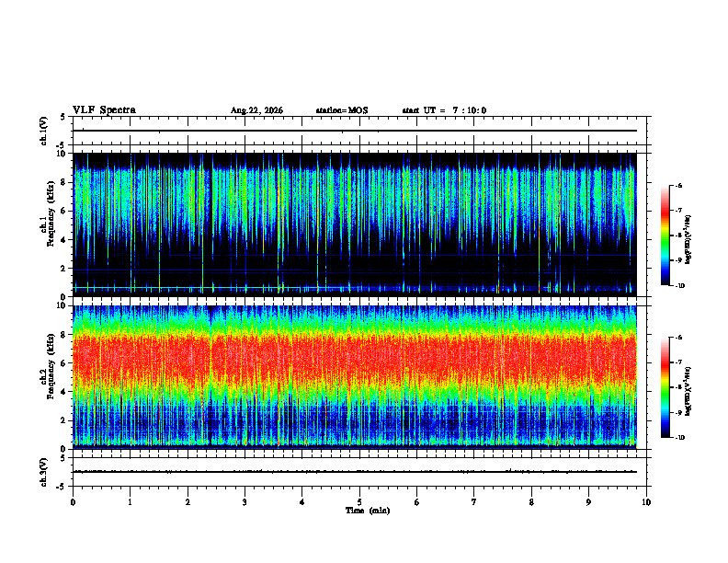Click the ch.2 spectrogram color scale bar
This screenshot has height=563, width=728.
pos(665,387)
